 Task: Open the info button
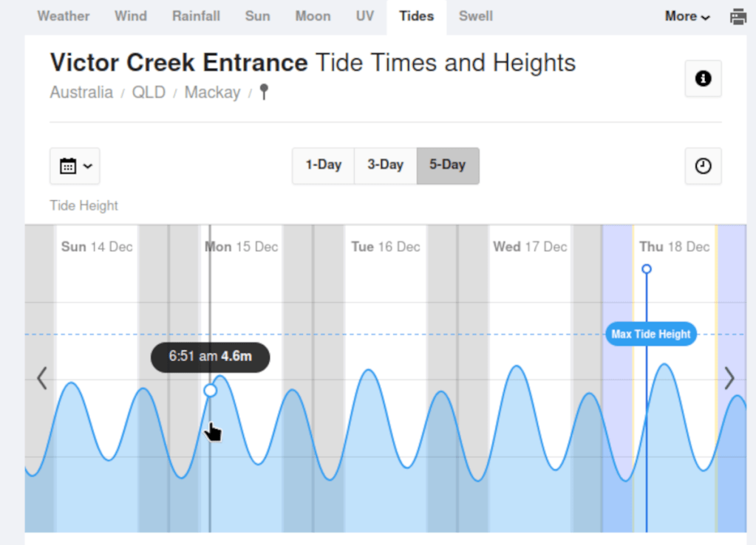[x=703, y=78]
